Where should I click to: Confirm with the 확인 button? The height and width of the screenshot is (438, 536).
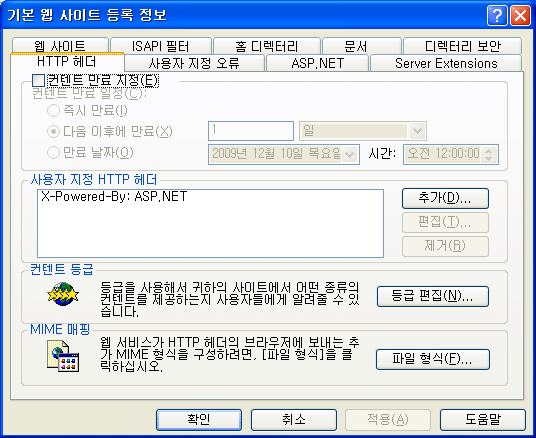tap(199, 420)
